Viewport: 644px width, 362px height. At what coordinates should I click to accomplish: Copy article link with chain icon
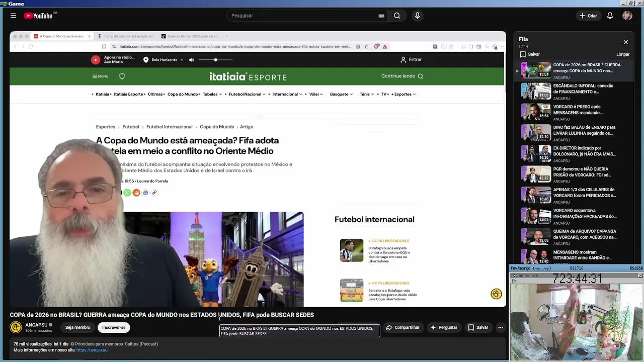[x=154, y=193]
